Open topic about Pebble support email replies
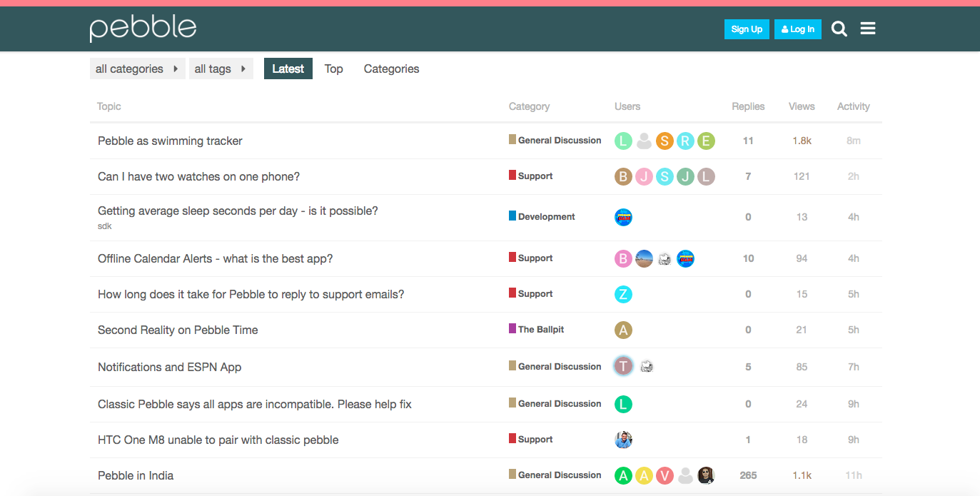Viewport: 980px width, 496px height. [251, 294]
